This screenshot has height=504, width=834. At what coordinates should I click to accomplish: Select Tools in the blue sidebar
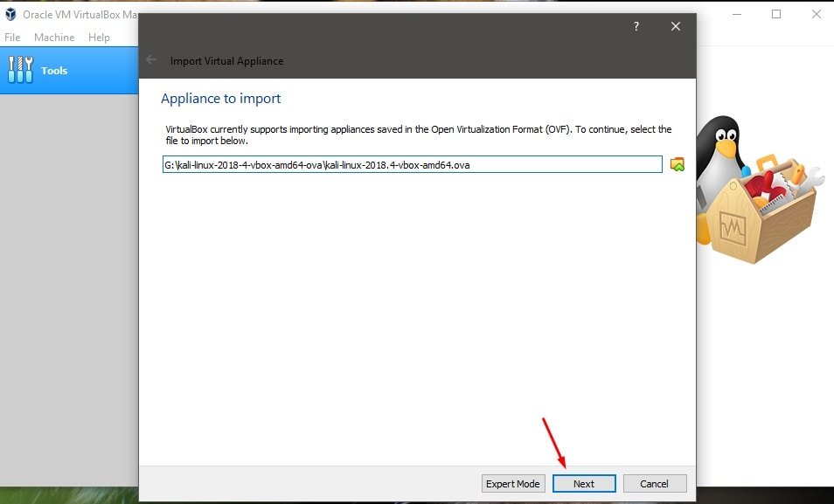(x=54, y=69)
